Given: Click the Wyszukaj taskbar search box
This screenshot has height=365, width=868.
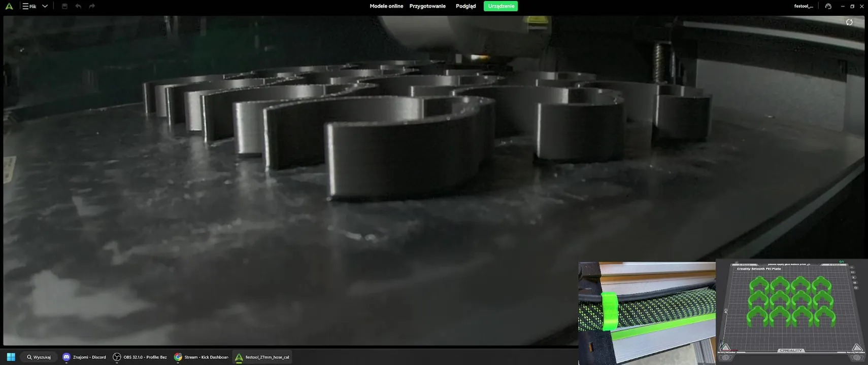Looking at the screenshot, I should click(39, 357).
